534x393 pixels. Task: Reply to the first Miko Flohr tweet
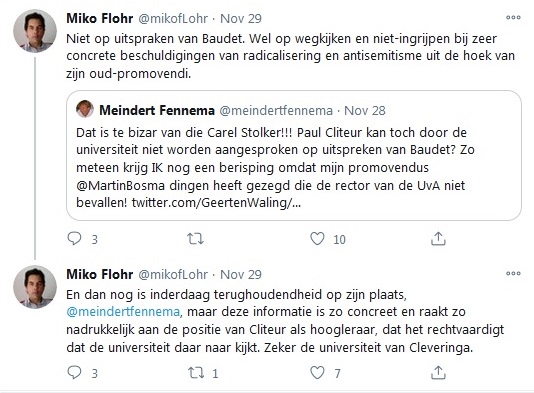click(x=74, y=239)
